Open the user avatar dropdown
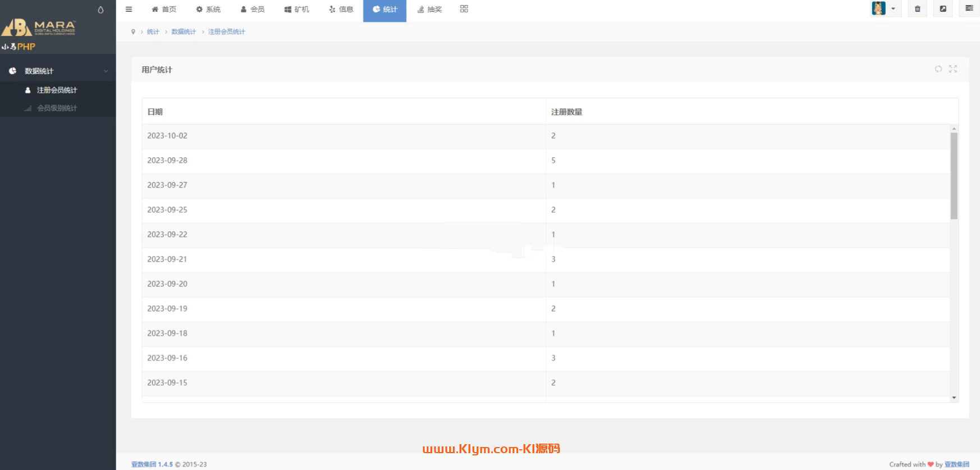Viewport: 980px width, 470px height. click(x=885, y=8)
